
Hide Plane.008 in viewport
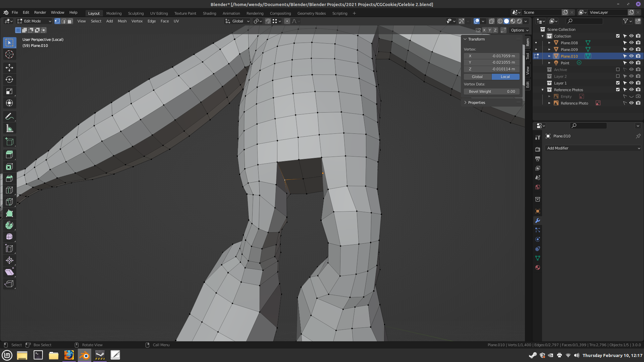(631, 43)
